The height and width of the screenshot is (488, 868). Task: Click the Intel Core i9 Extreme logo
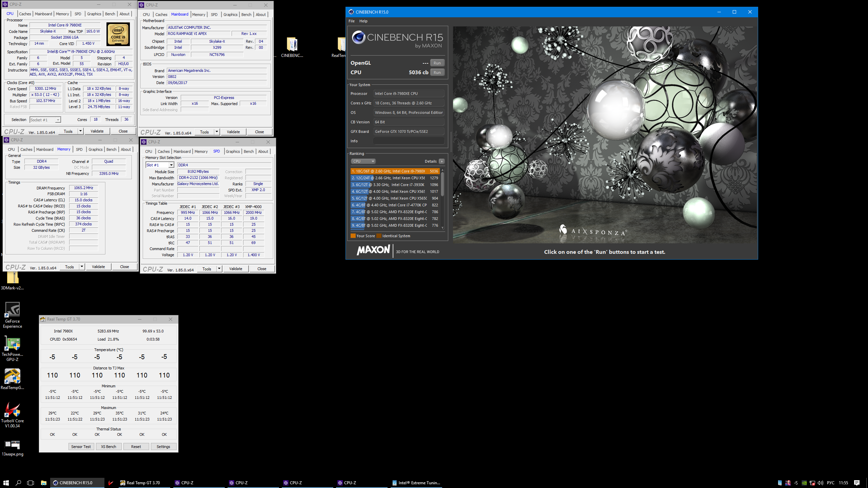click(118, 34)
